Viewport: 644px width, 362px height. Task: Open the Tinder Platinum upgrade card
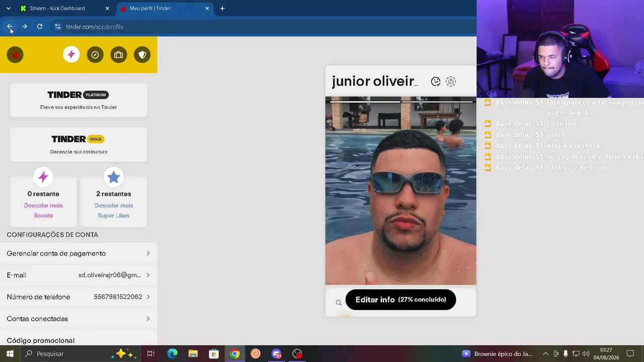pyautogui.click(x=78, y=101)
